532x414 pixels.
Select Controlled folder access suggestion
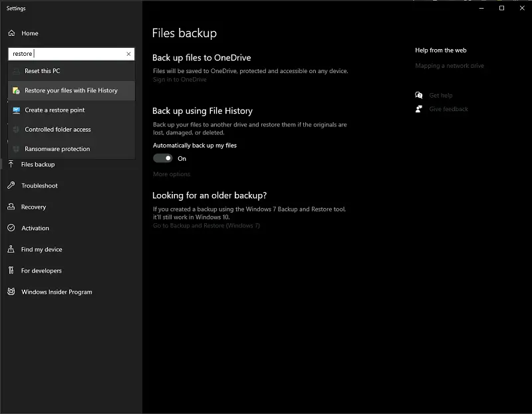coord(58,130)
